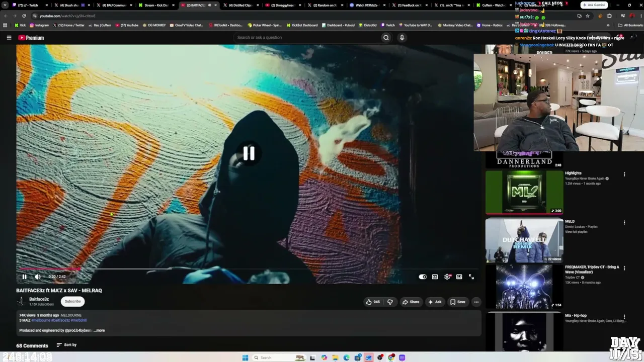
Task: Turn on closed captions in the player
Action: coord(435,277)
